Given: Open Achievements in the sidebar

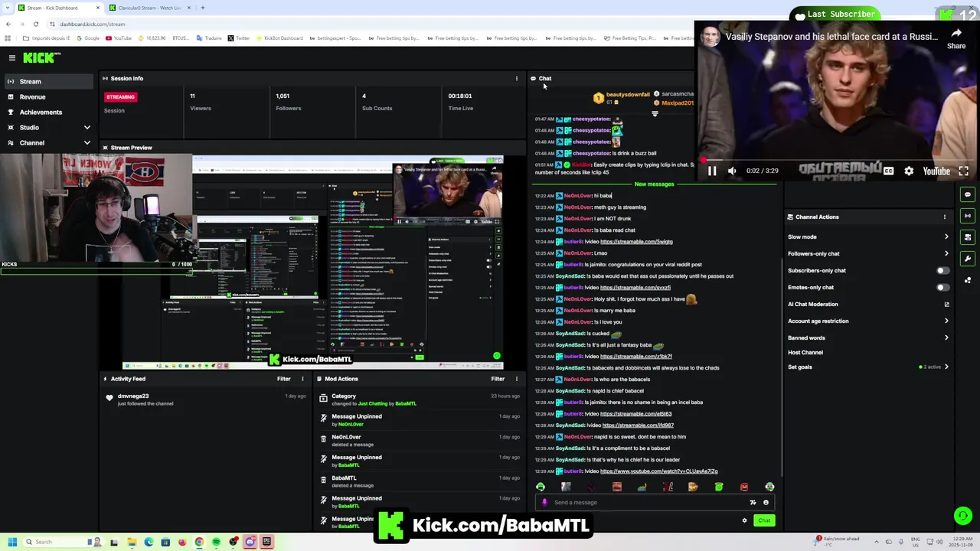Looking at the screenshot, I should tap(49, 112).
